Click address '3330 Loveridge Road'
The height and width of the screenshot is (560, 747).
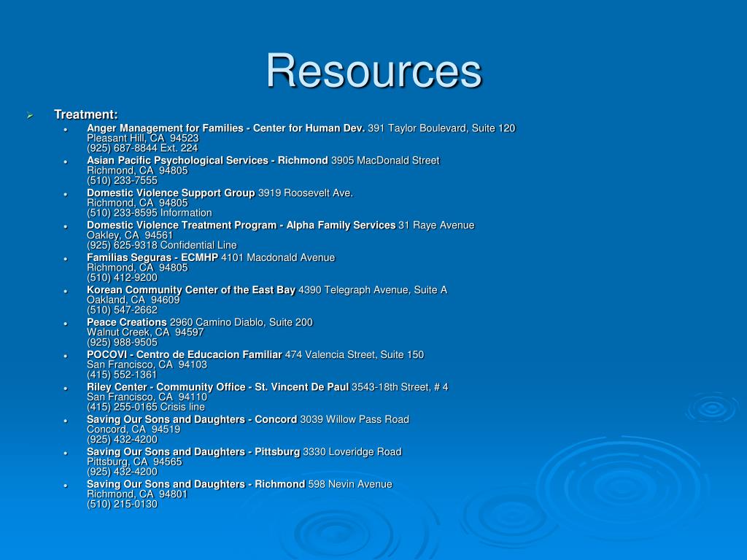pyautogui.click(x=352, y=452)
